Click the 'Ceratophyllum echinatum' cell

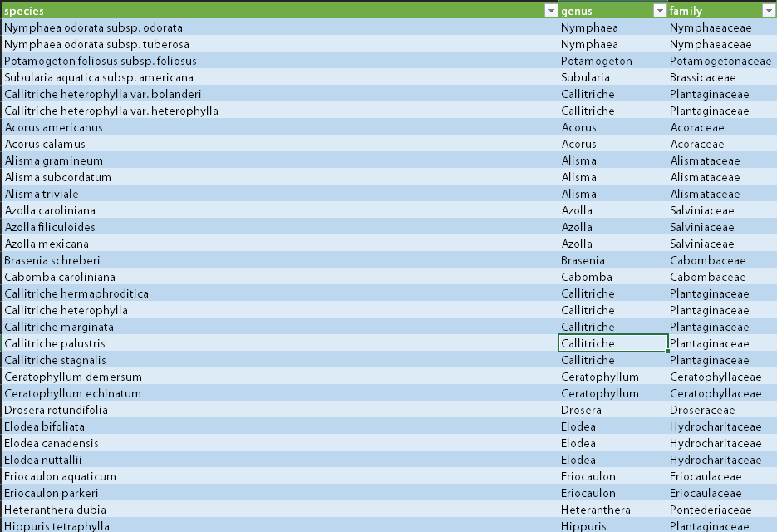coord(281,393)
